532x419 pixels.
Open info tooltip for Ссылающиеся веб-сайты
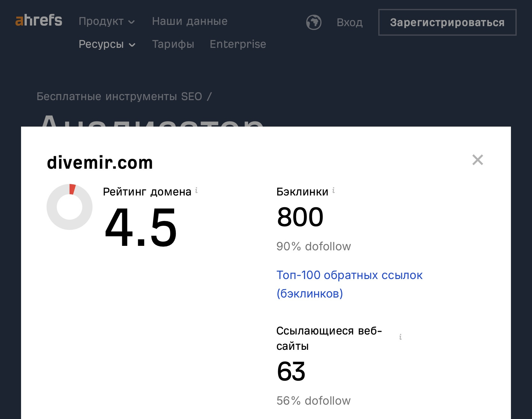point(400,337)
